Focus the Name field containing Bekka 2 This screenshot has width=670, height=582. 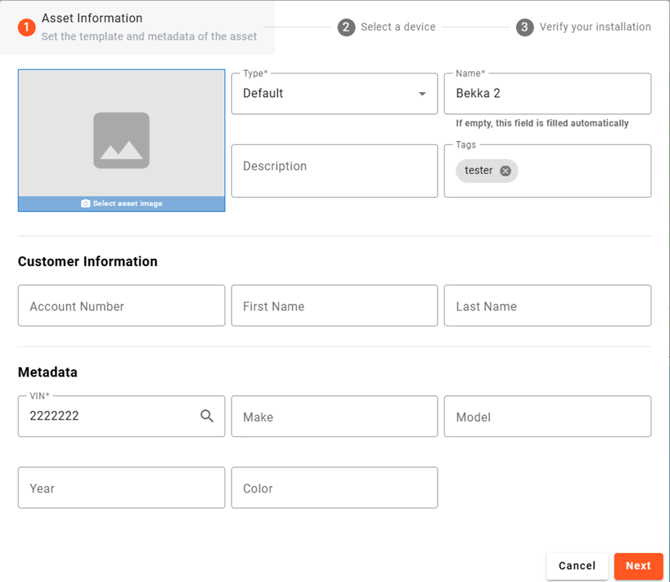547,94
